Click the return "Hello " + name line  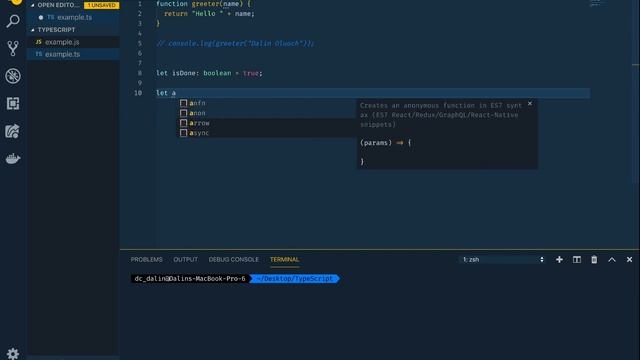[209, 13]
